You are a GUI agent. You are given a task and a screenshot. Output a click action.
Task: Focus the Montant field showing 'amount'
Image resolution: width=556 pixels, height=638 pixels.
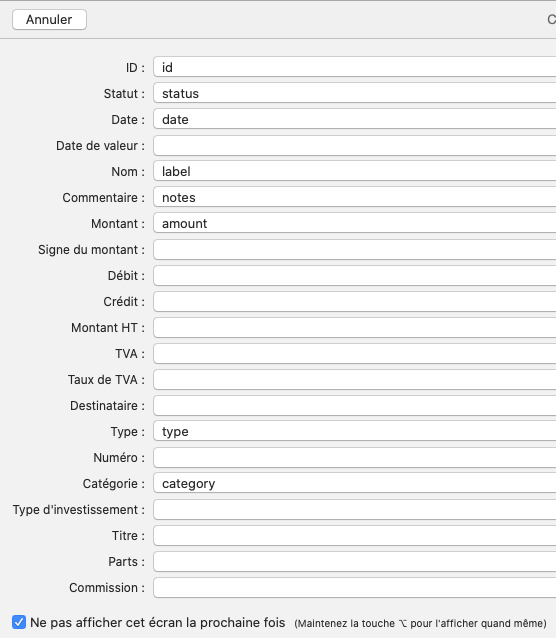(x=355, y=223)
